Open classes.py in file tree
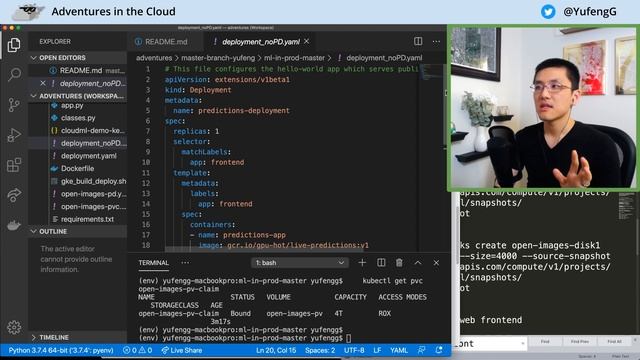Screen dimensions: 640x360 pos(78,118)
